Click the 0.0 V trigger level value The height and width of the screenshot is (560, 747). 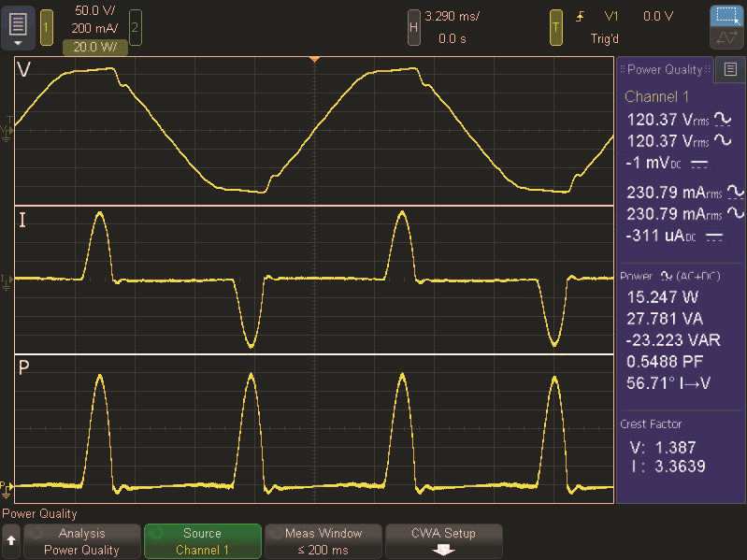pos(658,16)
